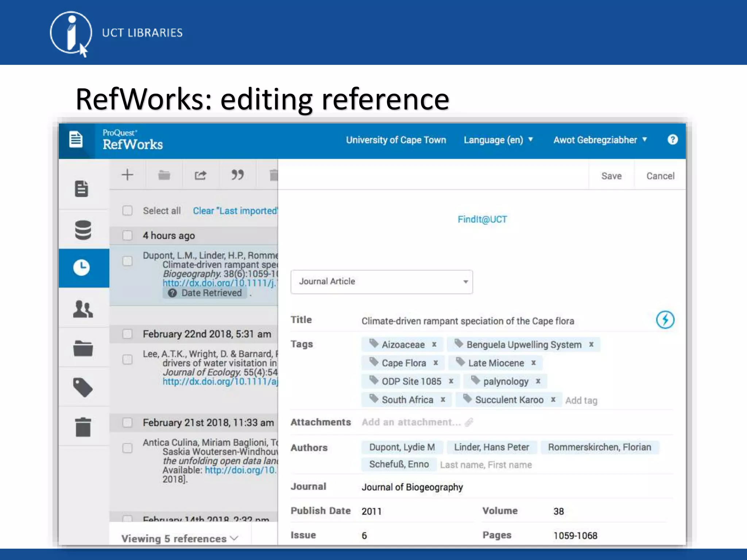Click the lightning bolt suggestion icon
The height and width of the screenshot is (560, 747).
pos(665,320)
